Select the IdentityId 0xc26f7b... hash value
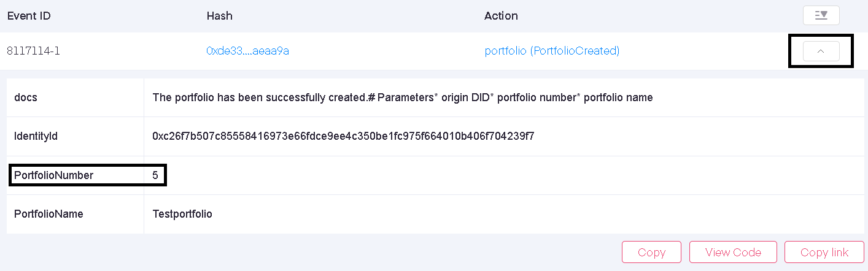Viewport: 868px width, 271px height. 343,136
